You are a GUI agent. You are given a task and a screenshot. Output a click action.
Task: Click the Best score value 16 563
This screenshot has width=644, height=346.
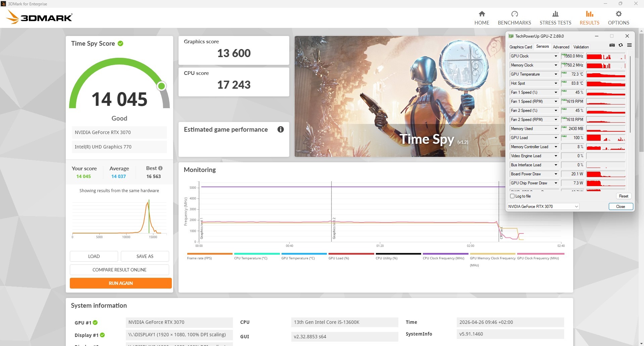(x=153, y=176)
